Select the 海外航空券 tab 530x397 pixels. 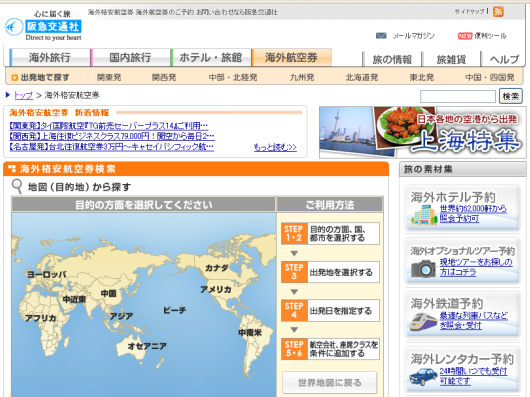291,57
